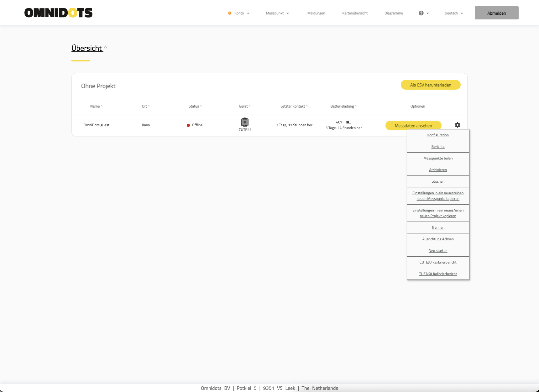
Task: Click the Abmelden logout button
Action: (x=496, y=13)
